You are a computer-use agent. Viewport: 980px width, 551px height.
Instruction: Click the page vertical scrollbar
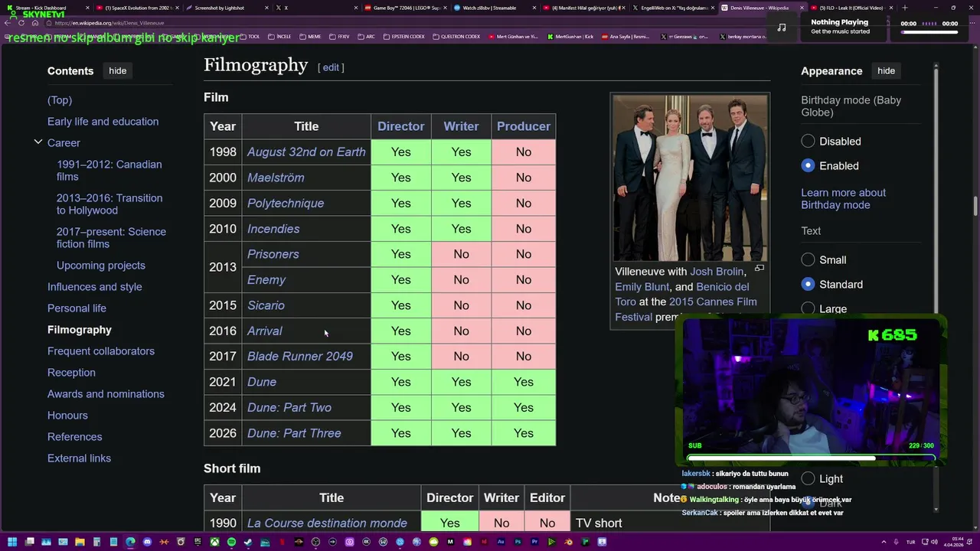(x=975, y=207)
